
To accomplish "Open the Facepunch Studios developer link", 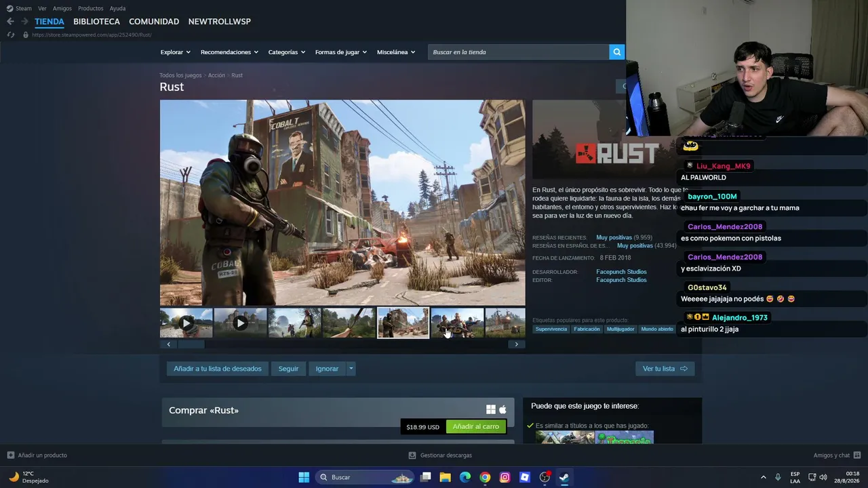I will (x=621, y=272).
